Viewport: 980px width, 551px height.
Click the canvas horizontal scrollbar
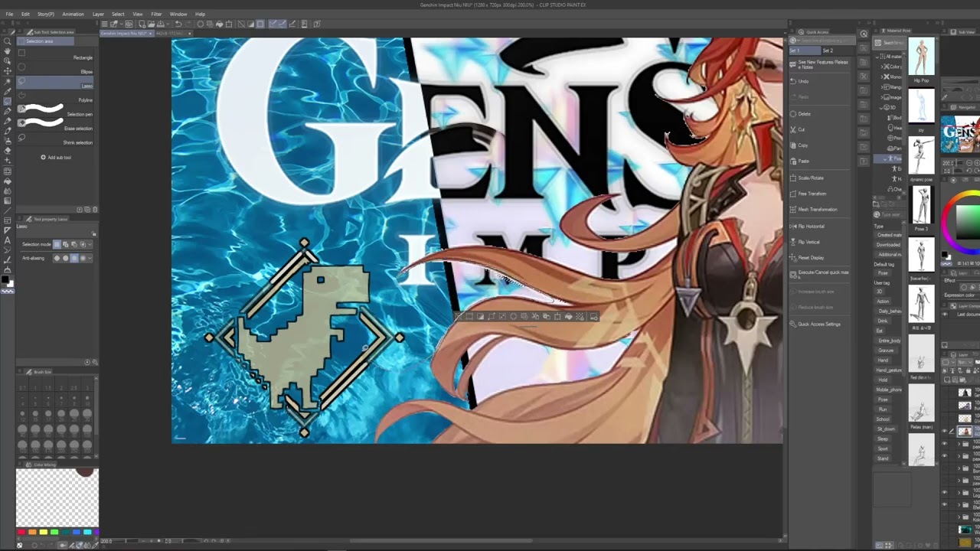[x=440, y=541]
